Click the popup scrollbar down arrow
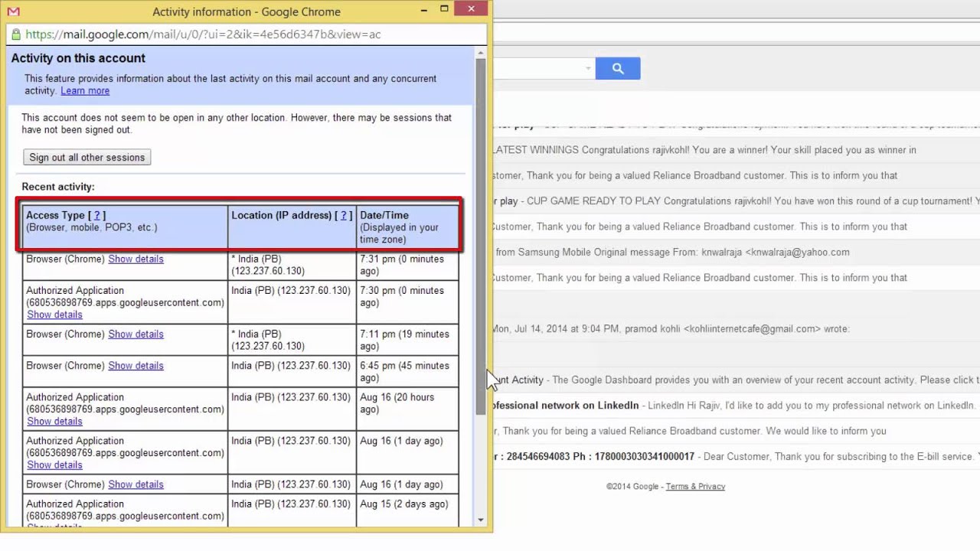 tap(481, 520)
